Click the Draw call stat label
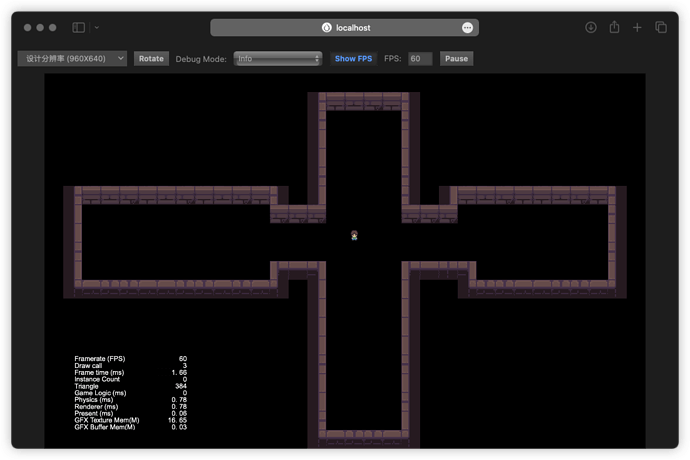 tap(88, 365)
